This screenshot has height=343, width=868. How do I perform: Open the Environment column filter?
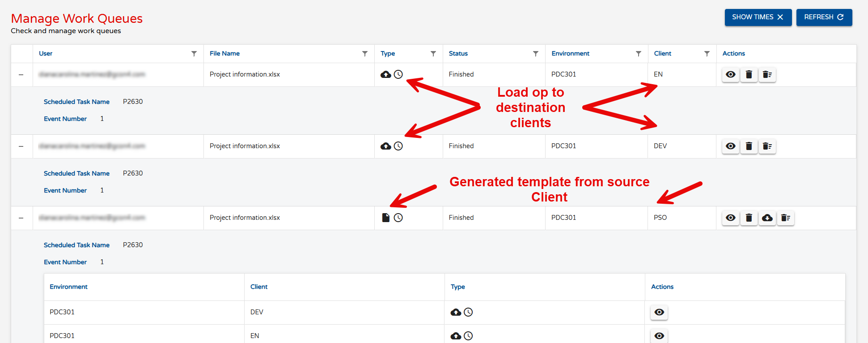click(x=639, y=54)
